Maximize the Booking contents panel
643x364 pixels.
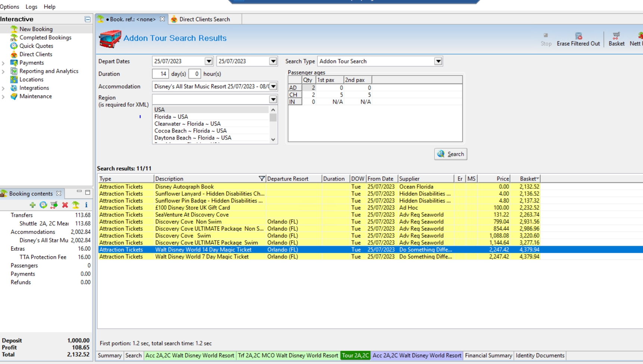[88, 192]
